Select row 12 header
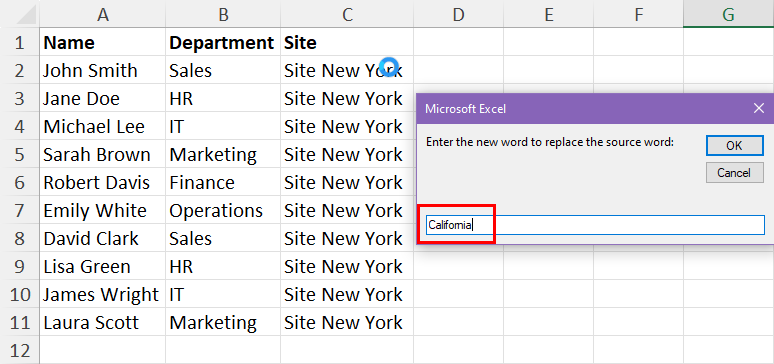The height and width of the screenshot is (364, 774). pyautogui.click(x=20, y=350)
